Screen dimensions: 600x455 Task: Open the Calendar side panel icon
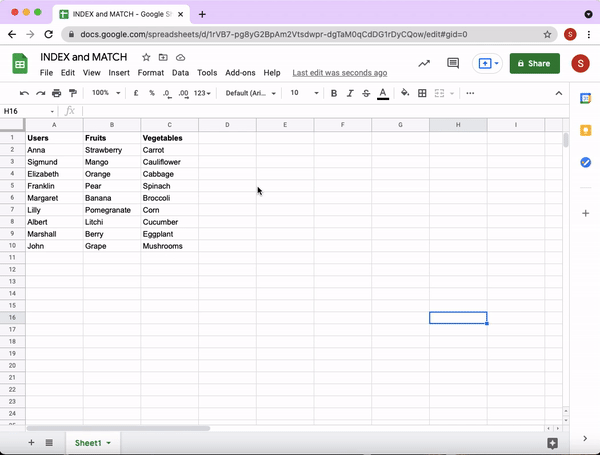point(585,98)
